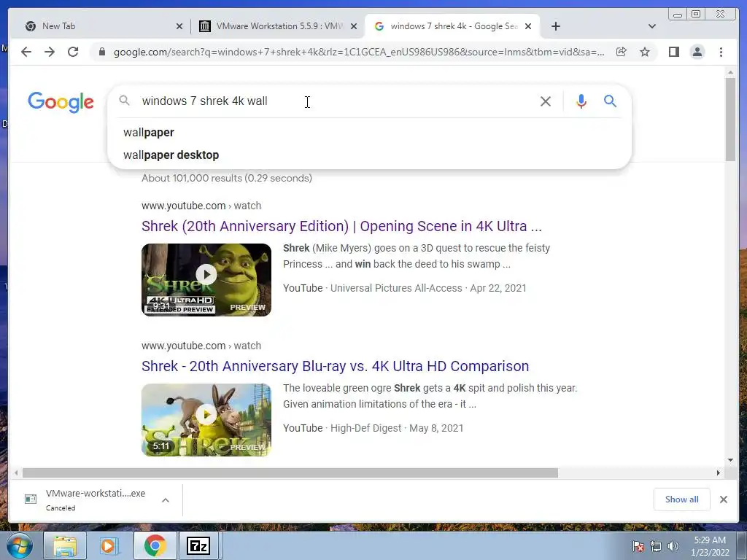The image size is (747, 560).
Task: Close the Google Search tab
Action: (528, 27)
